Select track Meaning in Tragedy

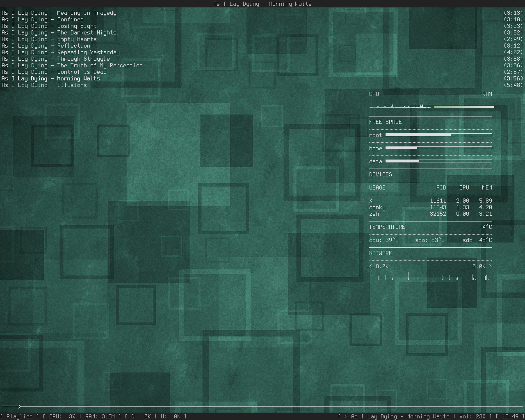[x=59, y=13]
